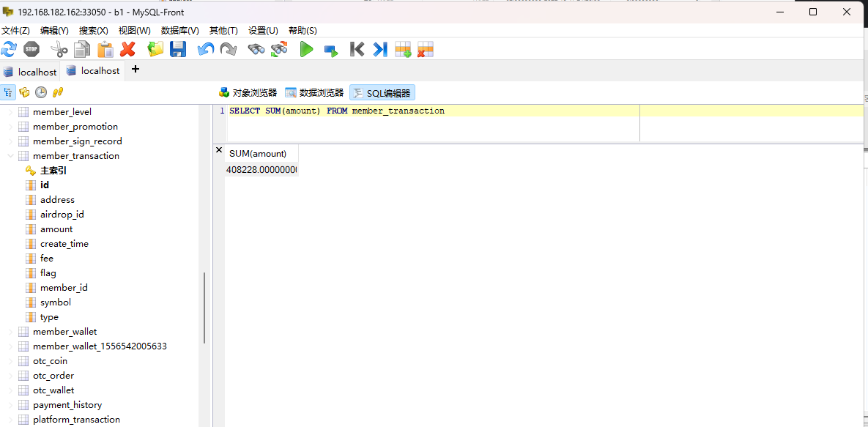This screenshot has height=427, width=868.
Task: Open Search with the binoculars icon
Action: (256, 49)
